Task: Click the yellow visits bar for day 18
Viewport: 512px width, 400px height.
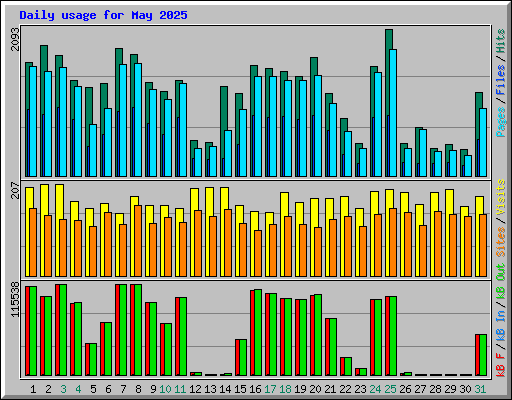Action: pos(284,204)
